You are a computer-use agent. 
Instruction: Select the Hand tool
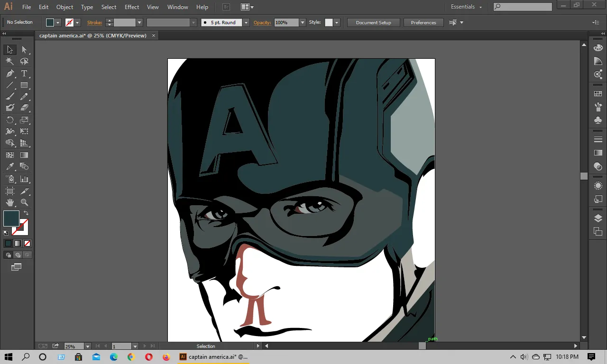click(10, 203)
